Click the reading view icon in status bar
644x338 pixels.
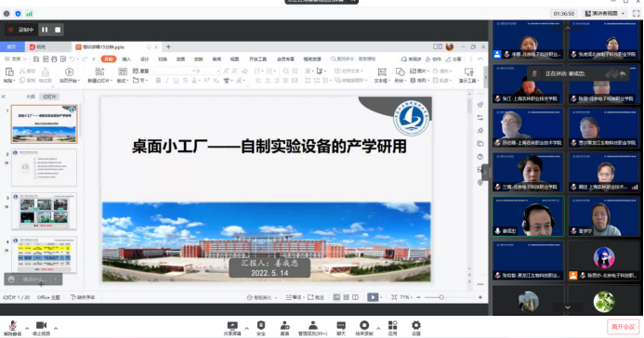355,297
